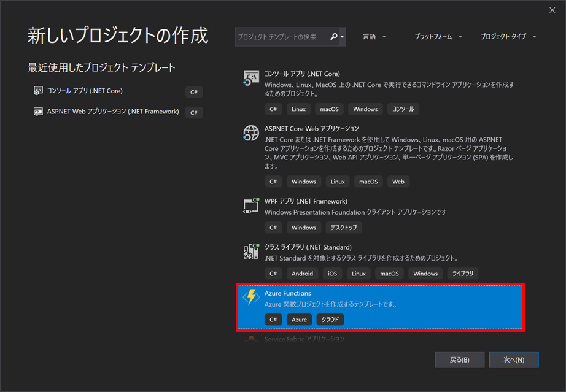Close the new project dialog
The height and width of the screenshot is (392, 566).
pyautogui.click(x=552, y=10)
